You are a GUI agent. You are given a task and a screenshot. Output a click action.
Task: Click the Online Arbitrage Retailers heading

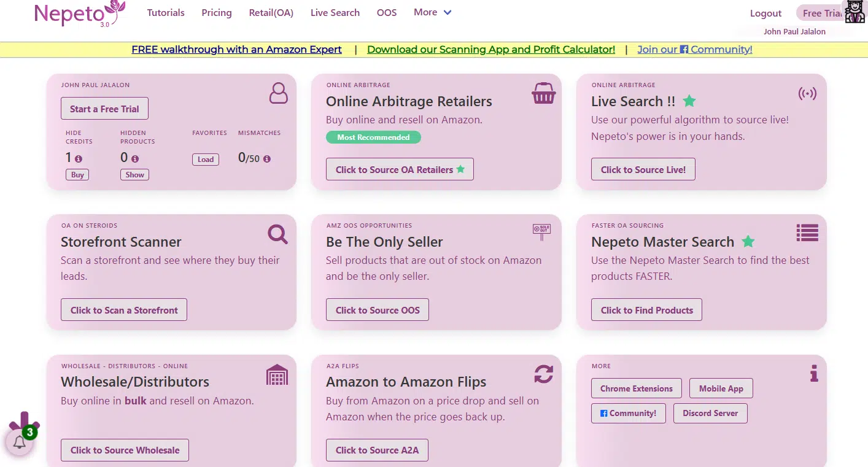pyautogui.click(x=409, y=102)
